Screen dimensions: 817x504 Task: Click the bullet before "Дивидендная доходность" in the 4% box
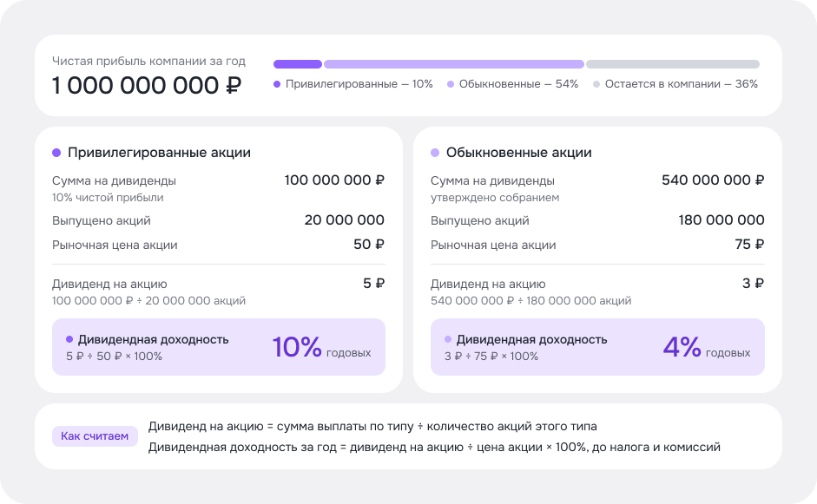[448, 339]
